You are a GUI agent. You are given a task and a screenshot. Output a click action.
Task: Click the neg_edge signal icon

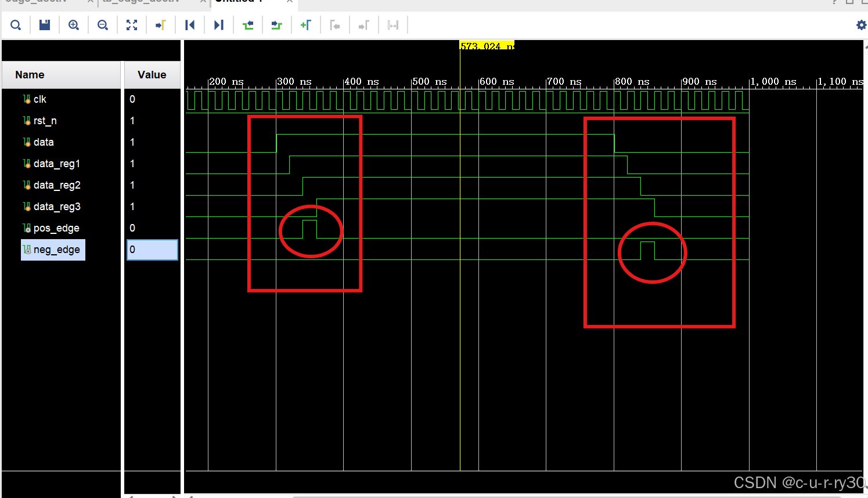coord(27,250)
